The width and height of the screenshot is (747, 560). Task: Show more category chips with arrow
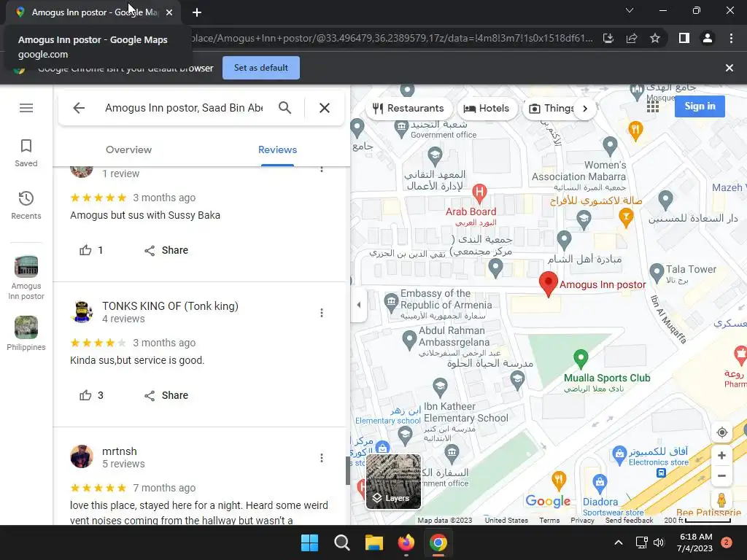(585, 109)
